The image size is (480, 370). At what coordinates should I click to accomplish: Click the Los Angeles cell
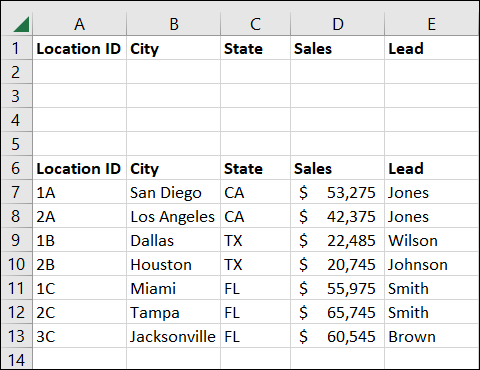(174, 216)
